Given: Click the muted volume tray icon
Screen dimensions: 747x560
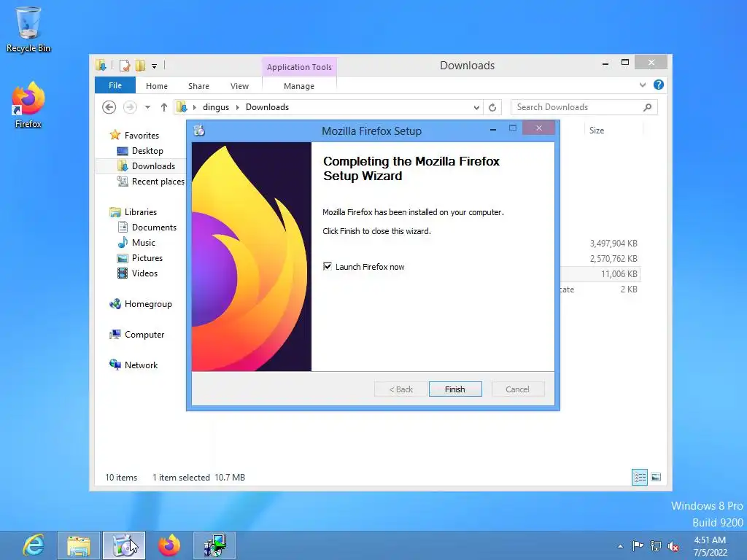Looking at the screenshot, I should point(673,546).
